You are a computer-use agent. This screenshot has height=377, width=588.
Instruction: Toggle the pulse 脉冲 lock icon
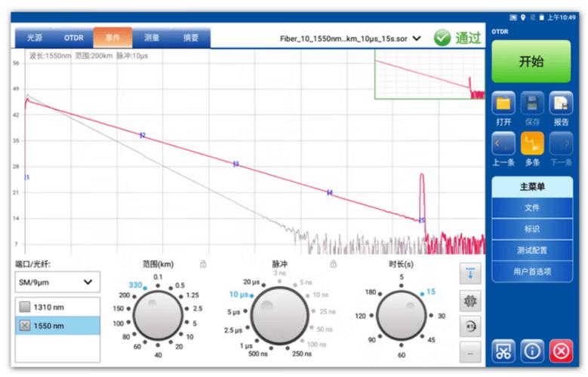[333, 264]
